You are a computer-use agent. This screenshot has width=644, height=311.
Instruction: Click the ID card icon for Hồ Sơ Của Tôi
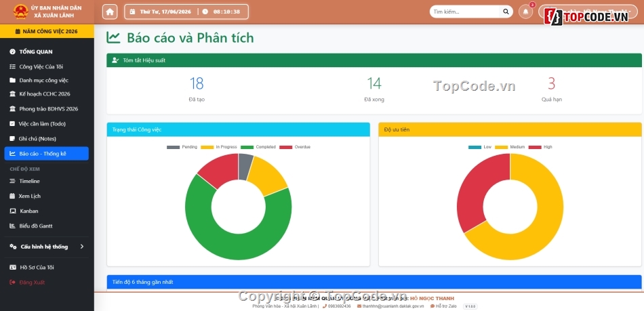pos(12,268)
